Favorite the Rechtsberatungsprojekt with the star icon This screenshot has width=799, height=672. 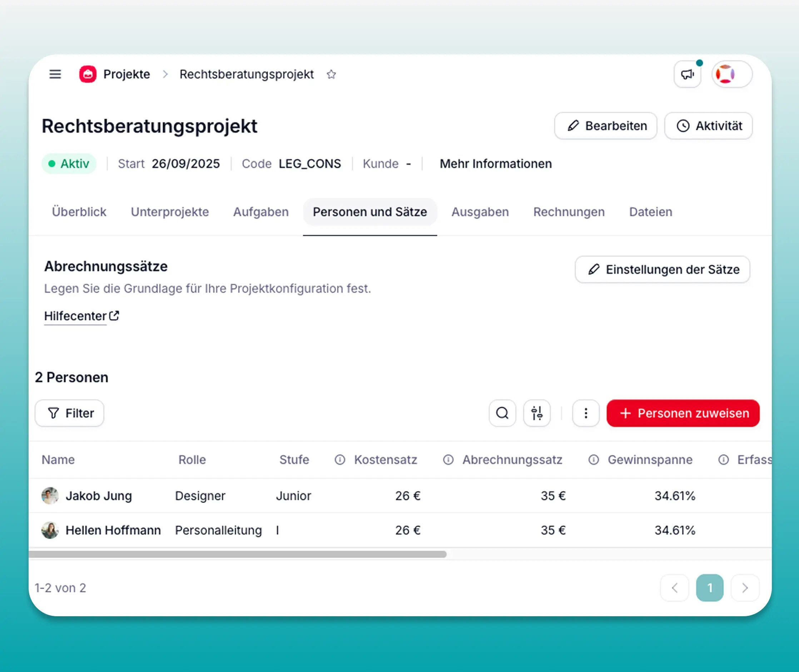pos(331,74)
